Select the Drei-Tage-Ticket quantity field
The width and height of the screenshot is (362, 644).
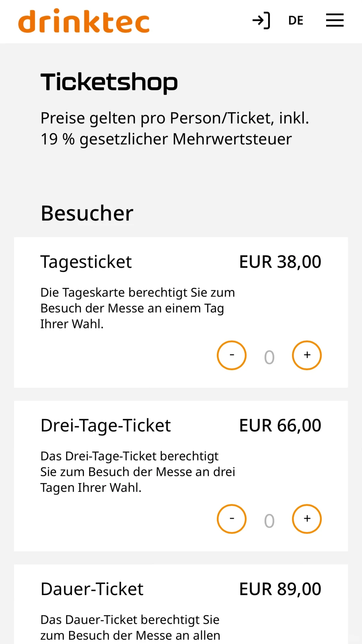click(x=269, y=521)
